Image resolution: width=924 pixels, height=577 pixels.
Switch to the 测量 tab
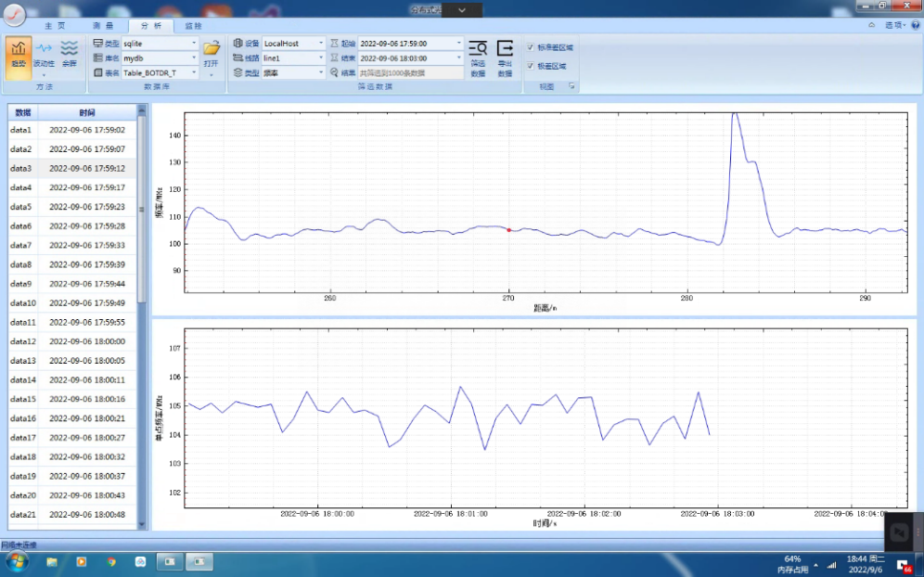click(x=104, y=26)
